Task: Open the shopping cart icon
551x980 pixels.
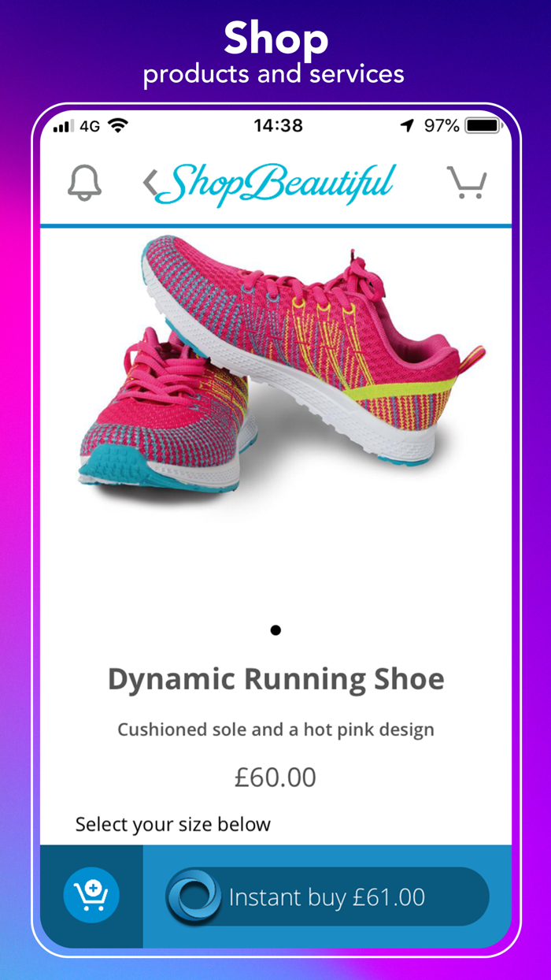Action: [x=468, y=182]
